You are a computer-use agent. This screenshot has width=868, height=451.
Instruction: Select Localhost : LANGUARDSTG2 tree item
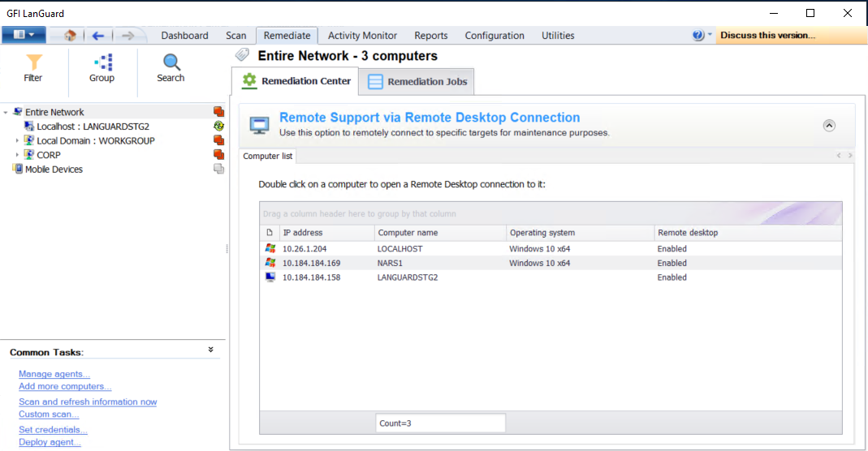(93, 127)
